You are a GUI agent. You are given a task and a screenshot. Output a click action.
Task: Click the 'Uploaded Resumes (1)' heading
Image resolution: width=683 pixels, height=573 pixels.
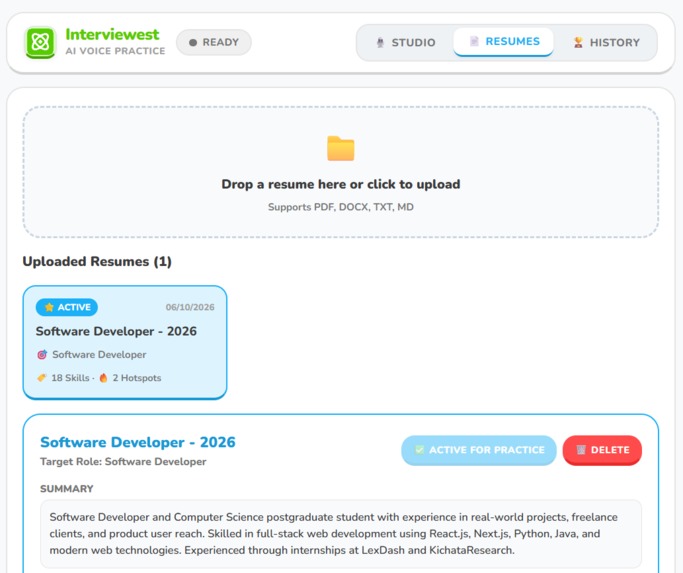tap(97, 261)
